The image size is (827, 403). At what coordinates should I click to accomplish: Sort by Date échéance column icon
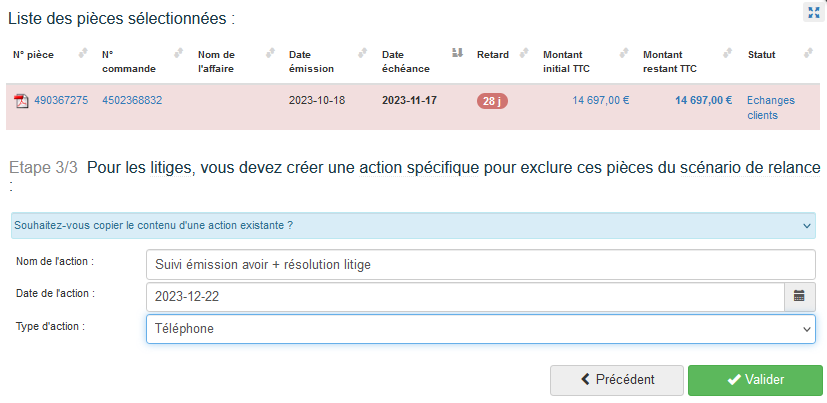click(x=457, y=52)
